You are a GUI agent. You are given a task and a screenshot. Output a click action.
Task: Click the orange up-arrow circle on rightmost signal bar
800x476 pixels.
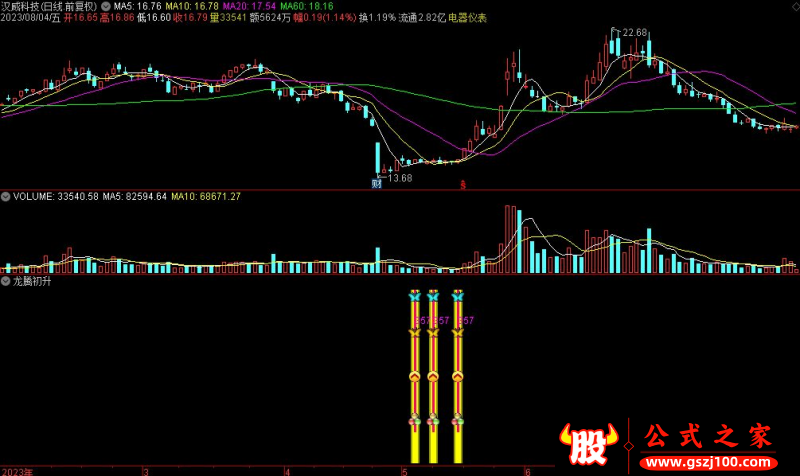tap(457, 377)
